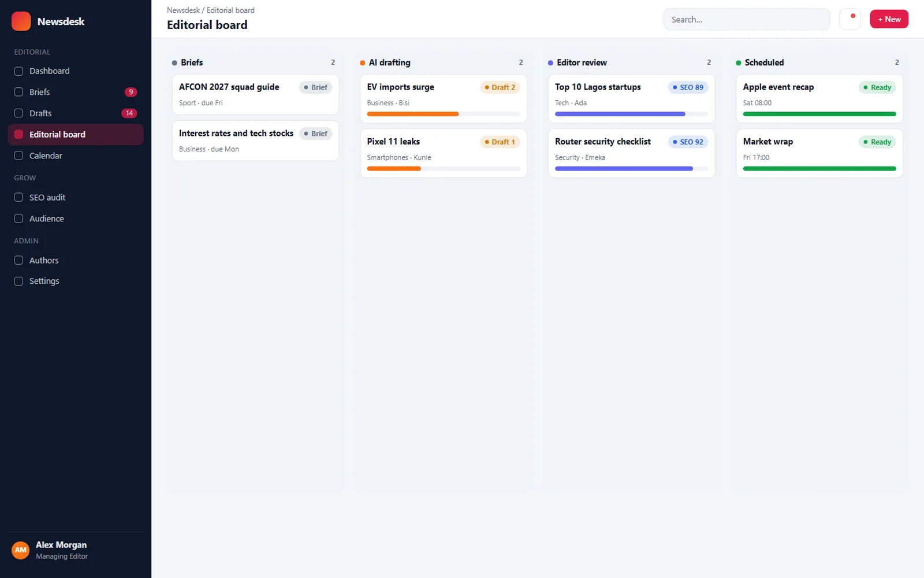Go to Briefs in the sidebar
The height and width of the screenshot is (578, 924).
76,92
